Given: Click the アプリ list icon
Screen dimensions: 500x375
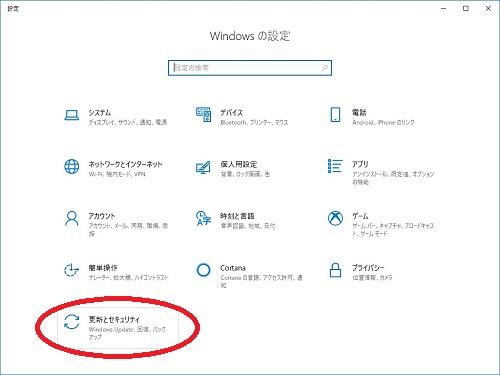Looking at the screenshot, I should coord(335,166).
